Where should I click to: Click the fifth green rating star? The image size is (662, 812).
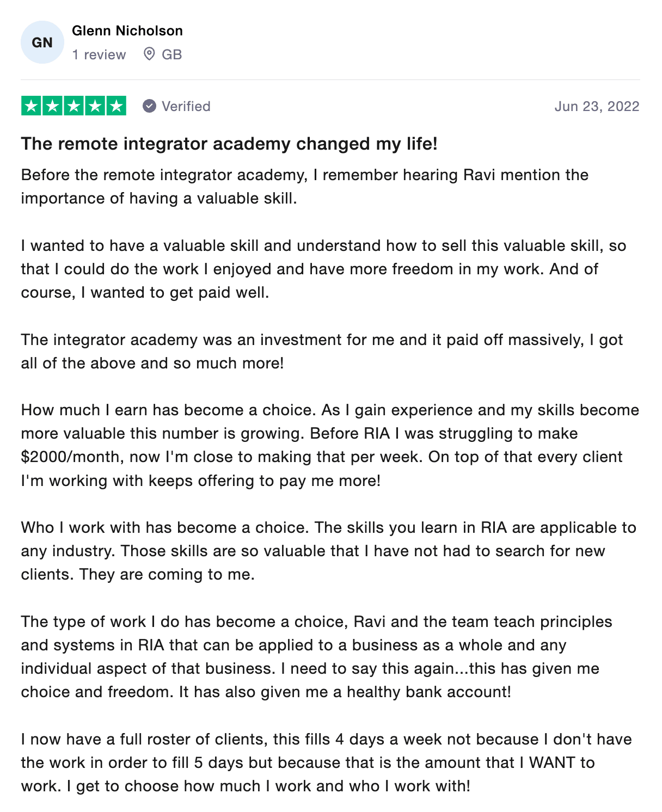(116, 106)
